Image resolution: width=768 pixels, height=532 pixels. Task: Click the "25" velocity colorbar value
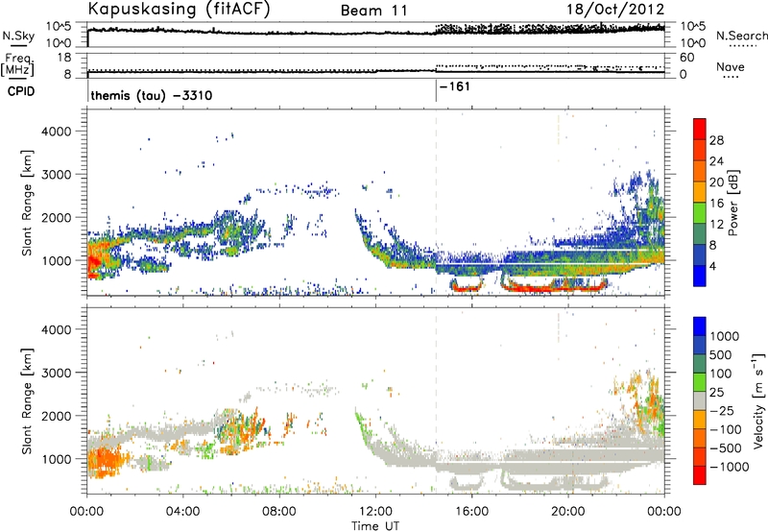tap(716, 392)
